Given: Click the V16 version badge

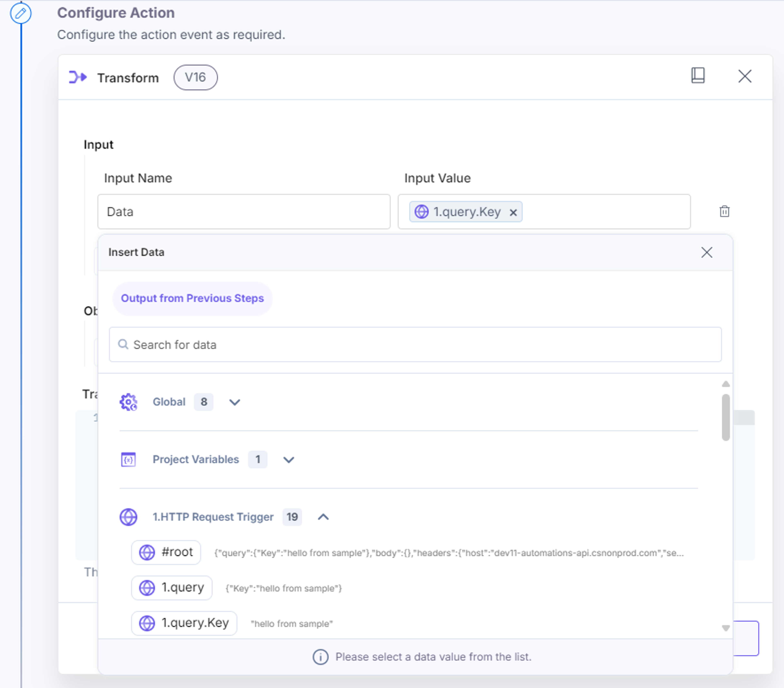Looking at the screenshot, I should [196, 78].
